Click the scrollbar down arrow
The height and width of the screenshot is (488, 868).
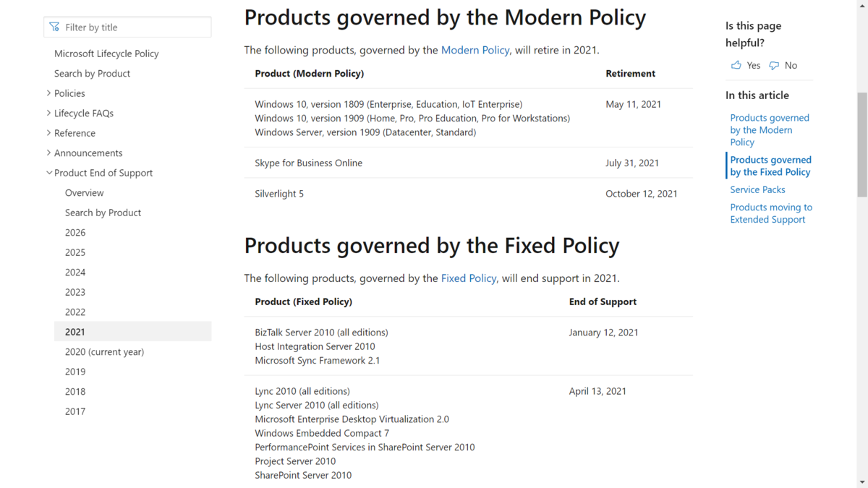(x=862, y=482)
